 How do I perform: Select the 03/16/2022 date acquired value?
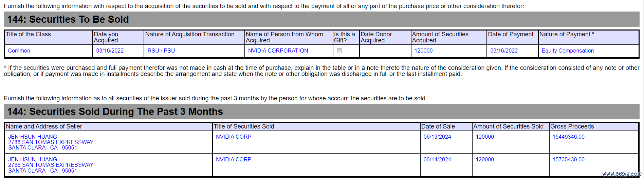tap(110, 51)
